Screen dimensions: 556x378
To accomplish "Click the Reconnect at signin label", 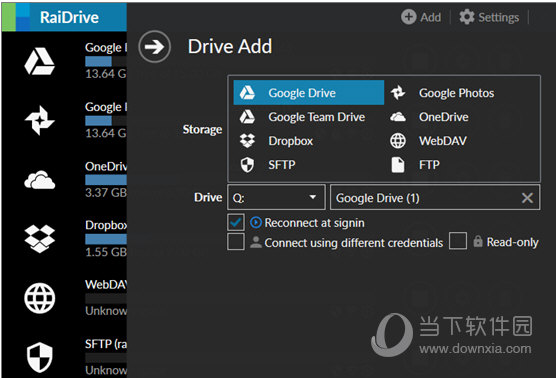I will pos(314,223).
